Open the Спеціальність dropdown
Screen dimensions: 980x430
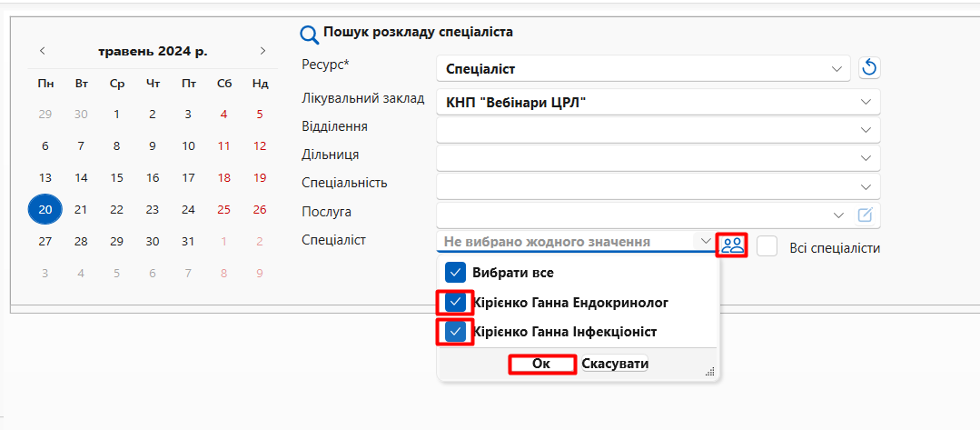click(x=866, y=186)
